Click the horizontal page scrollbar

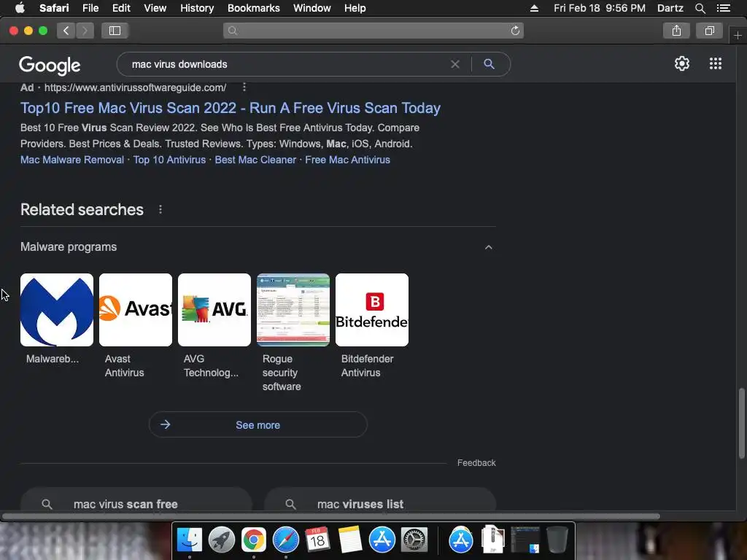coord(330,516)
